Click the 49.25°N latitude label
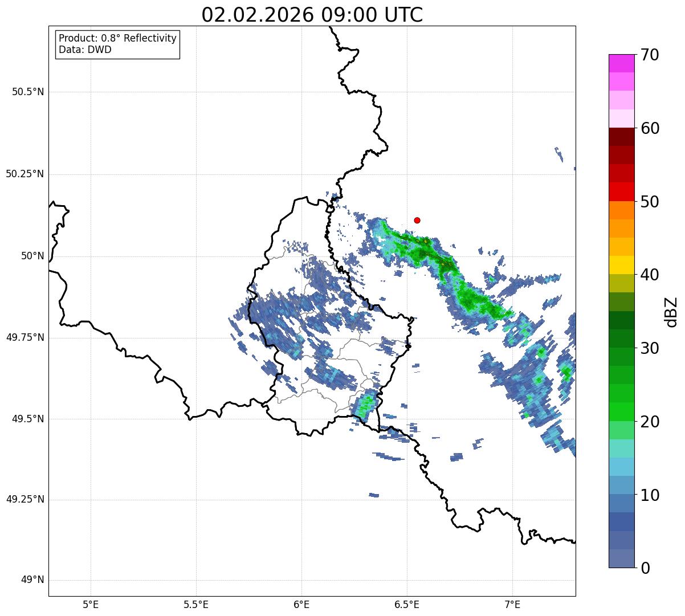This screenshot has height=616, width=685. click(x=25, y=500)
